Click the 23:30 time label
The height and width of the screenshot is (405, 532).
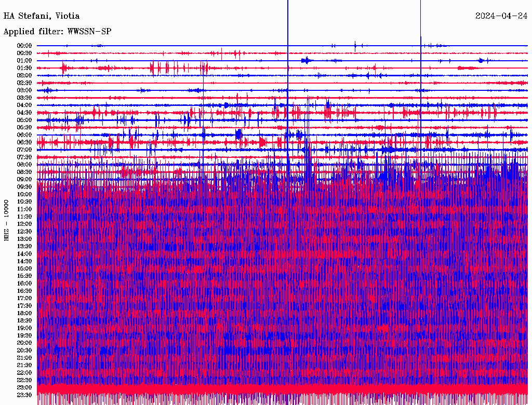(24, 395)
